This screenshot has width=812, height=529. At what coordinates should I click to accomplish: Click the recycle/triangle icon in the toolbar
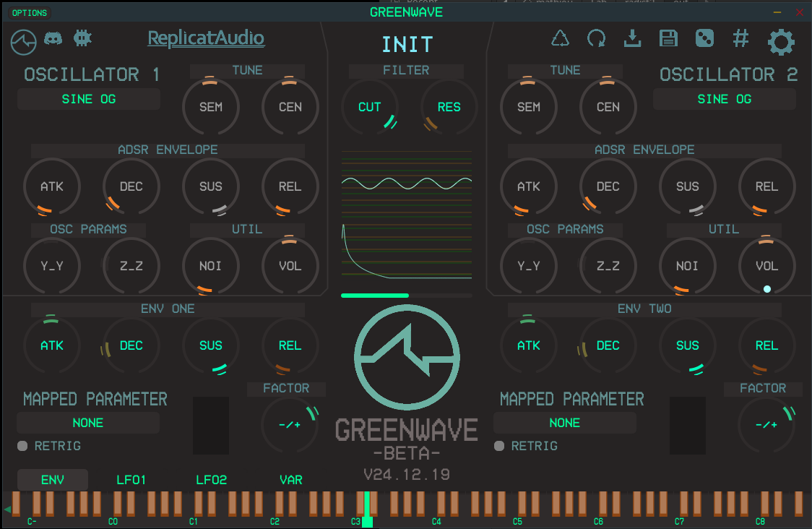(x=560, y=39)
